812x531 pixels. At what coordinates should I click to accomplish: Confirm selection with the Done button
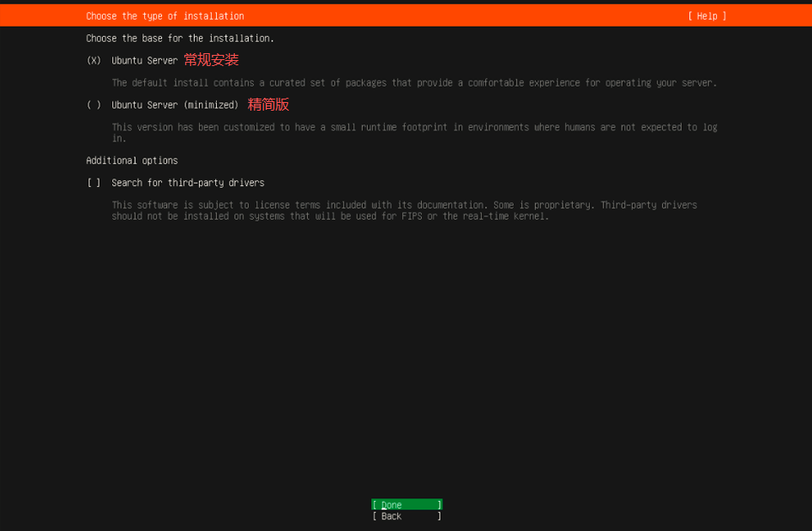click(406, 504)
